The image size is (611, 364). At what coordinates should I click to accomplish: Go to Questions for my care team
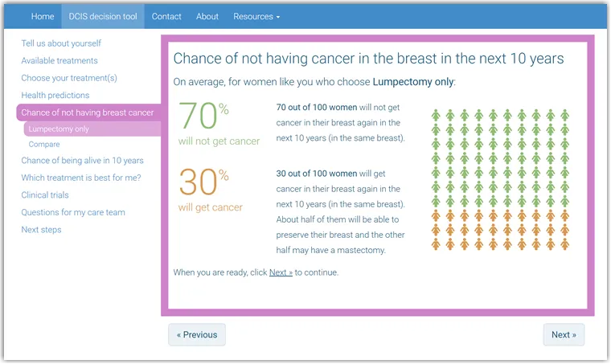pos(73,213)
